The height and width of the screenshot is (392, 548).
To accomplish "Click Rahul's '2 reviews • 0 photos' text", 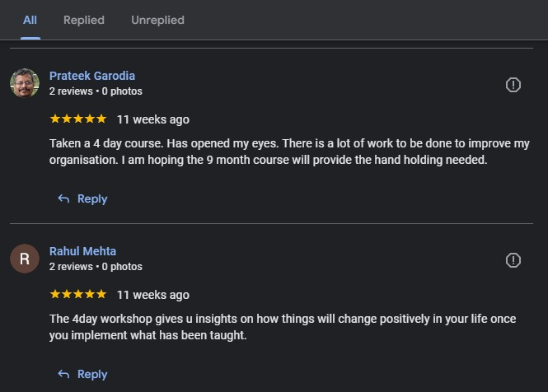I will click(x=96, y=267).
